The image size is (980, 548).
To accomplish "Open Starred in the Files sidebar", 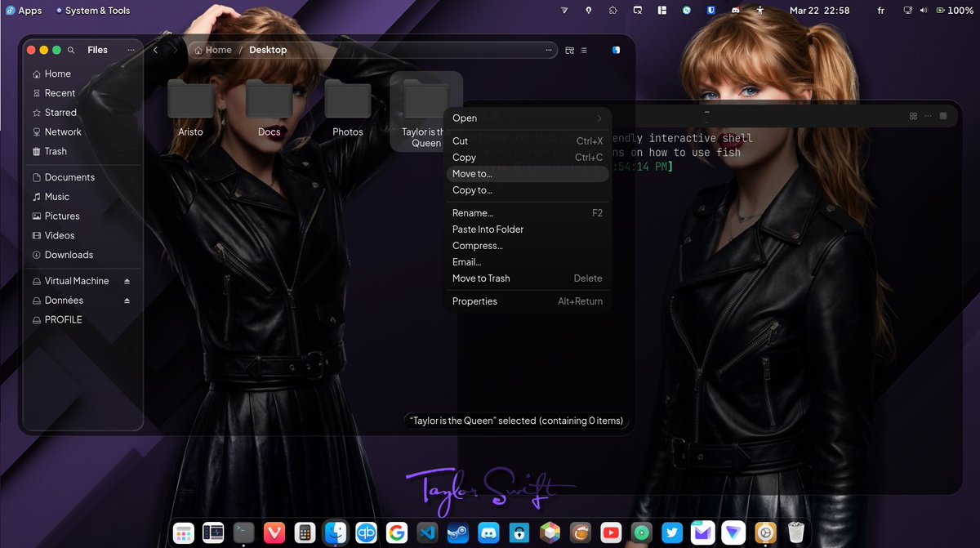I will 82,113.
